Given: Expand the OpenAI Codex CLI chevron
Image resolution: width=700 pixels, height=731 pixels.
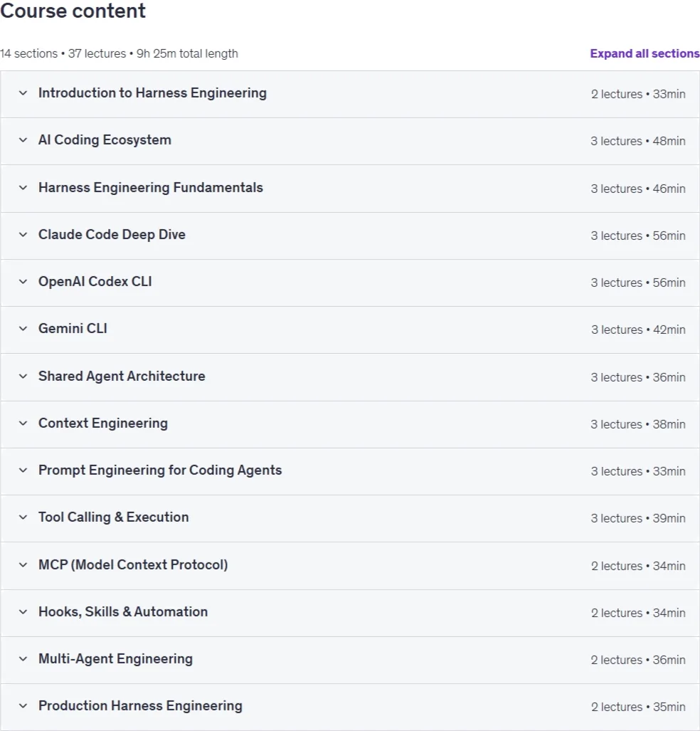Looking at the screenshot, I should pos(23,282).
